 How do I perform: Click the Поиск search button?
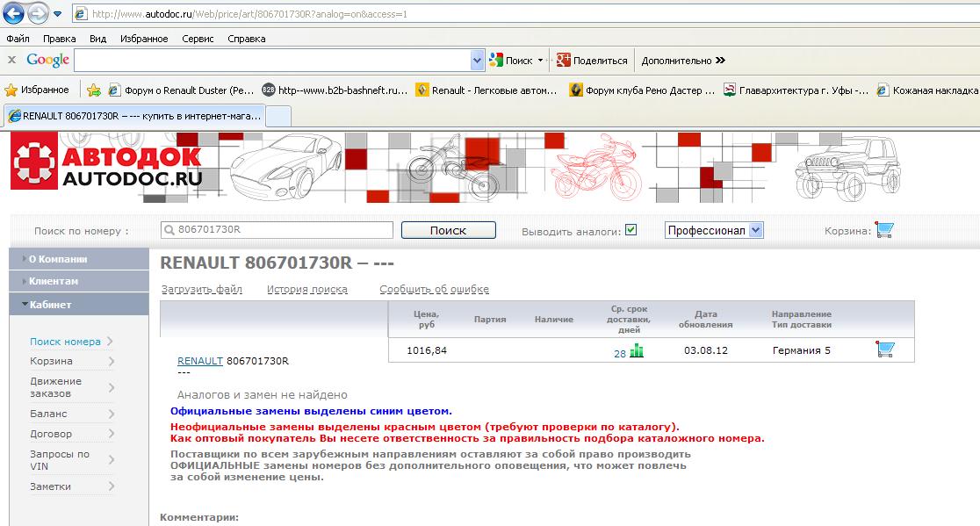[448, 231]
